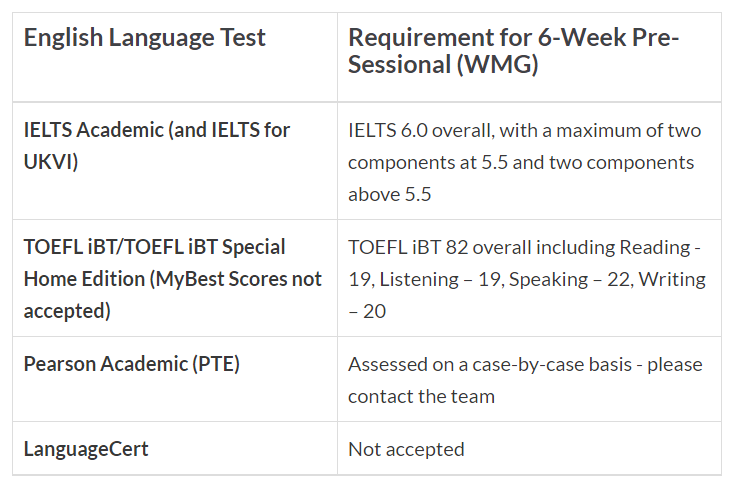Click the 'above 5.5' text
738x487 pixels.
coord(390,194)
